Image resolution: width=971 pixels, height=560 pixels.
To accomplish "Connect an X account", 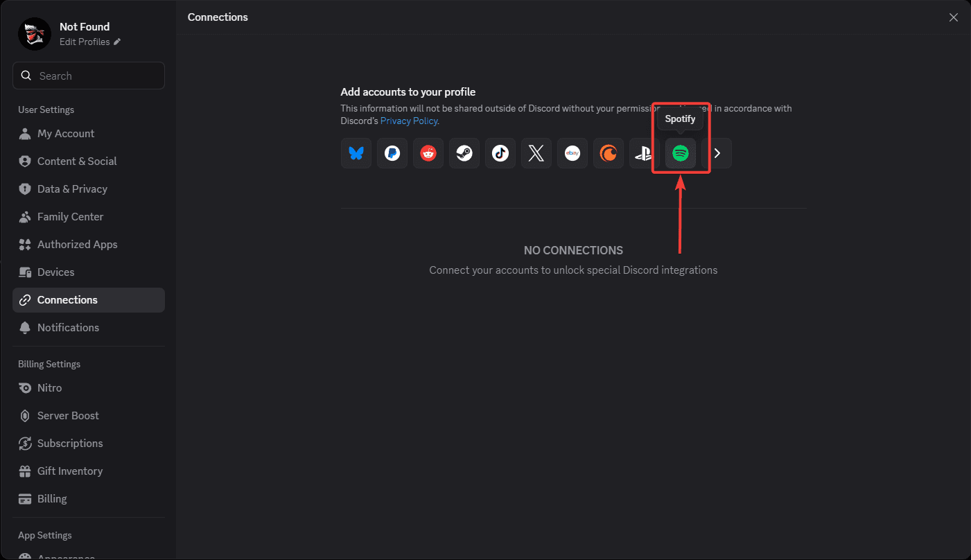I will click(x=536, y=153).
